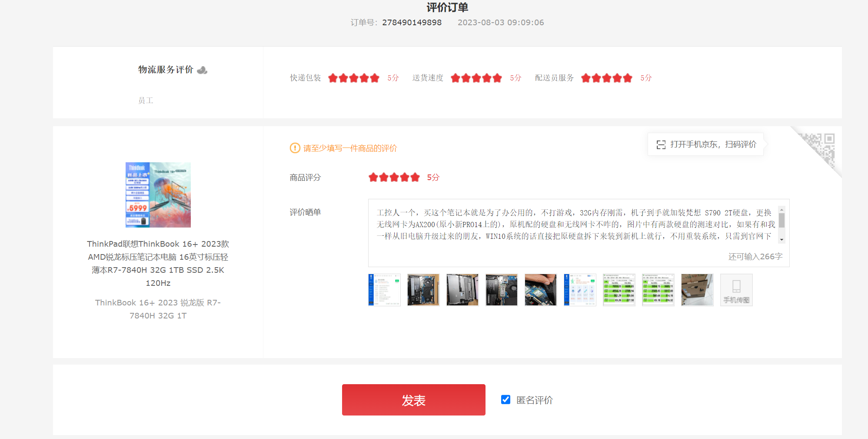Click the third star of 快递包装 rating

[354, 78]
